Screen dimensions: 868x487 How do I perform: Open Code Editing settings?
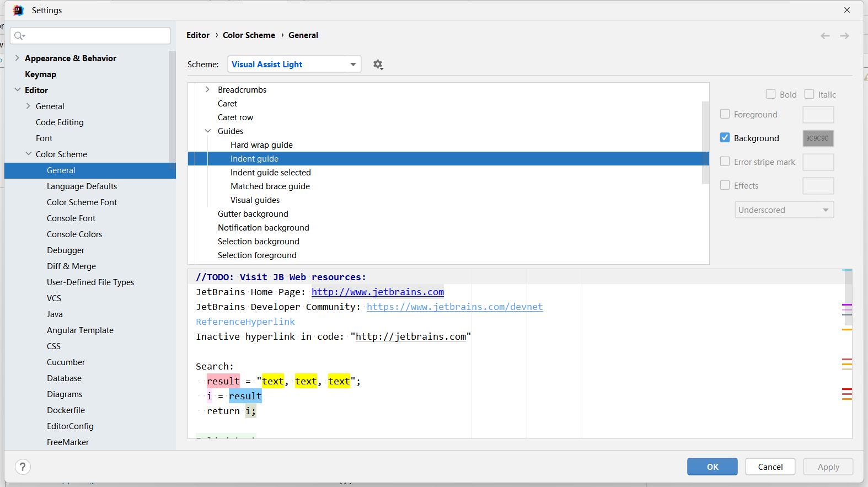click(x=60, y=122)
